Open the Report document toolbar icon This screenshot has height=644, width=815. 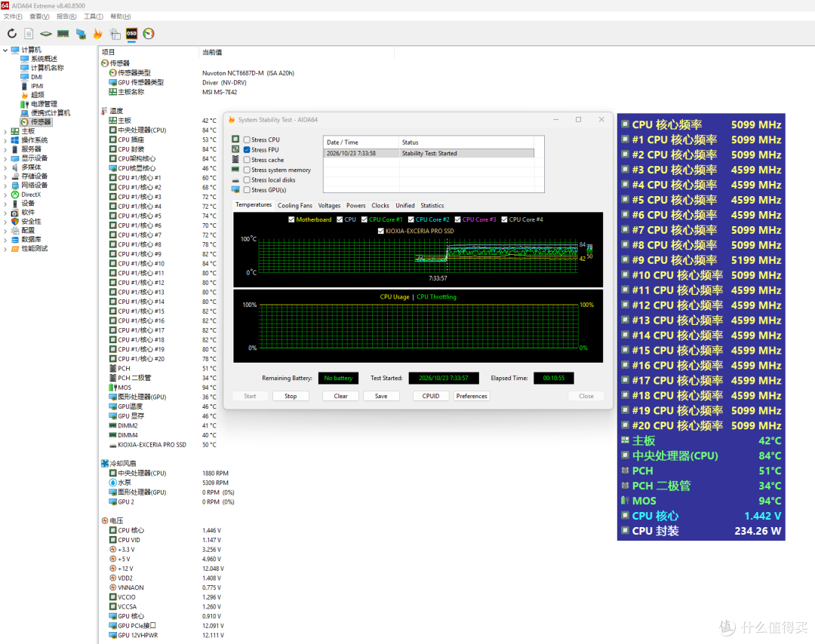pyautogui.click(x=29, y=34)
